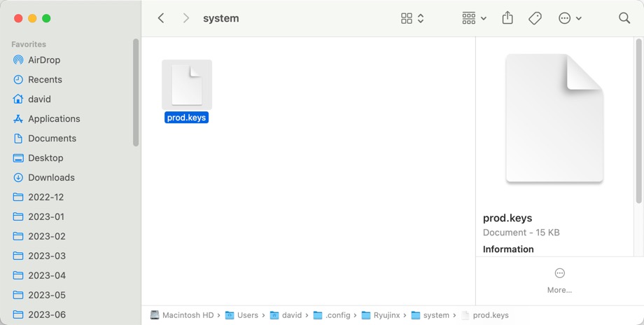Click the prod.keys title in preview pane
Image resolution: width=644 pixels, height=325 pixels.
[x=507, y=218]
